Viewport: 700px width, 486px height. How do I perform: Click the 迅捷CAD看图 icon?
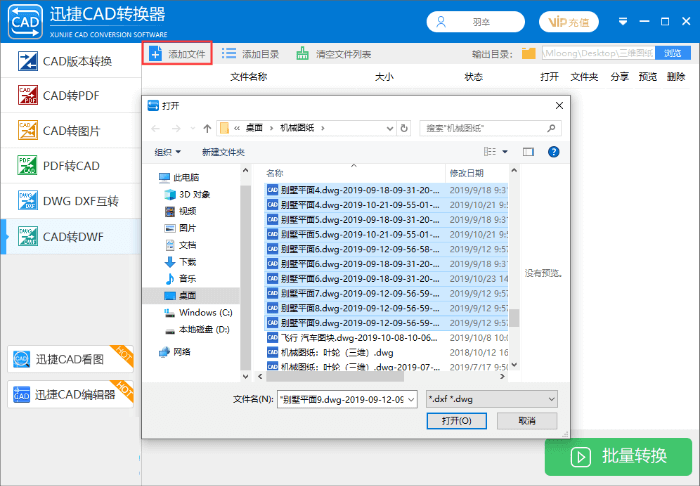21,359
